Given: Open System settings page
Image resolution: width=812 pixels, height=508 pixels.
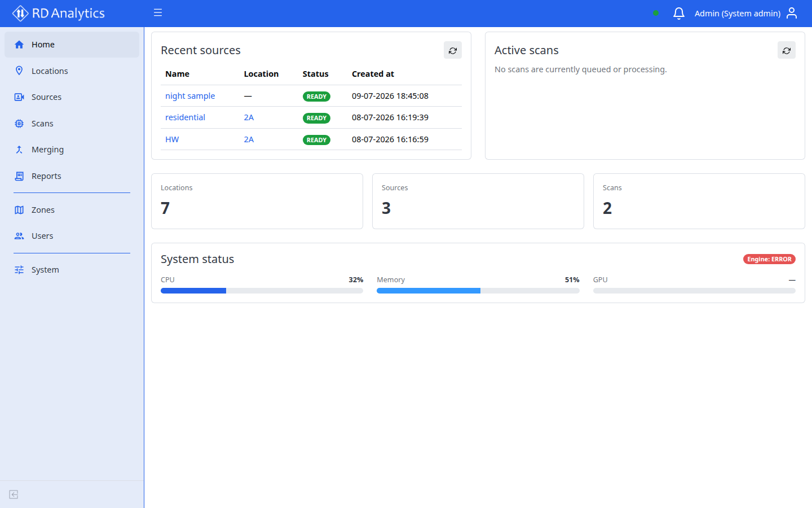Looking at the screenshot, I should coord(72,270).
